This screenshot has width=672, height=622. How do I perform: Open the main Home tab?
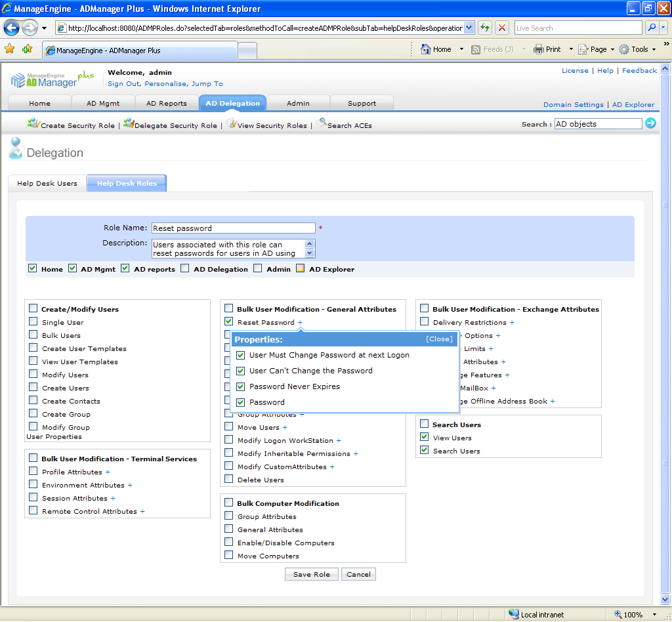[39, 103]
